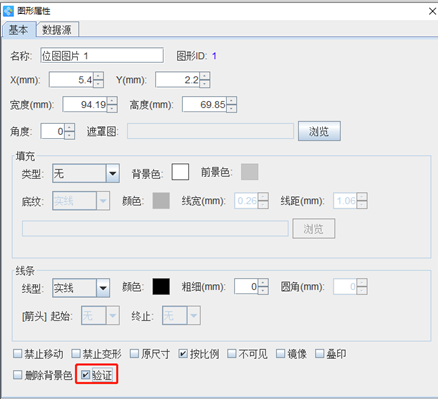Check the 原尺寸 checkbox
The height and width of the screenshot is (399, 438).
[134, 354]
